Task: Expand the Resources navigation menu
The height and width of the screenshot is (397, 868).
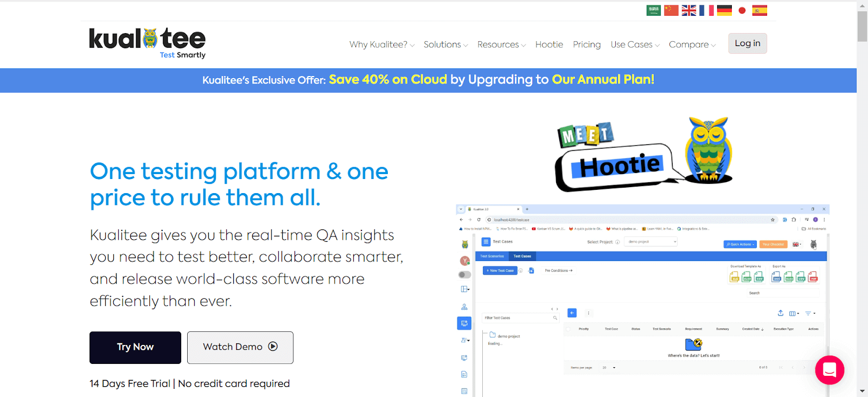Action: tap(501, 44)
